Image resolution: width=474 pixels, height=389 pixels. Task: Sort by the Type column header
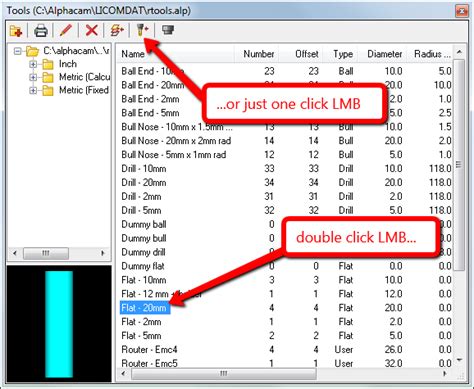(343, 54)
